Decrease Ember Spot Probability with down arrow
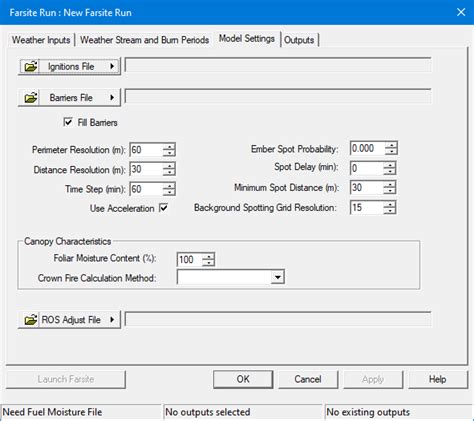Screen dimensions: 474x421 click(x=391, y=151)
